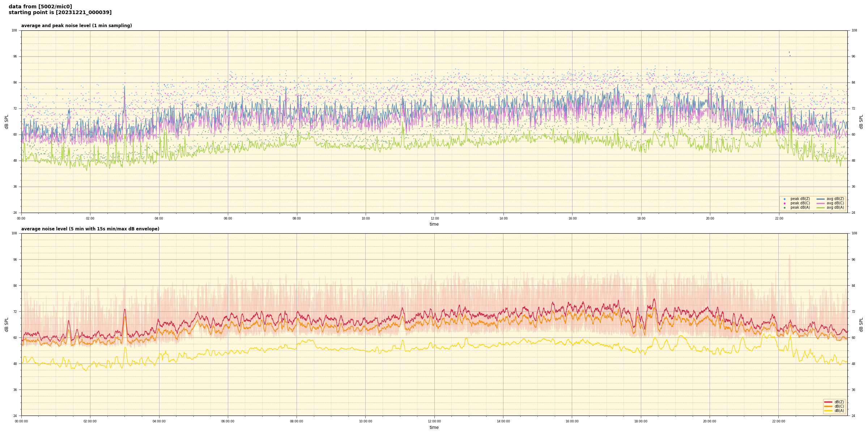Click the 'average and peak noise level' chart title
Viewport: 868px width, 434px height.
tap(76, 26)
